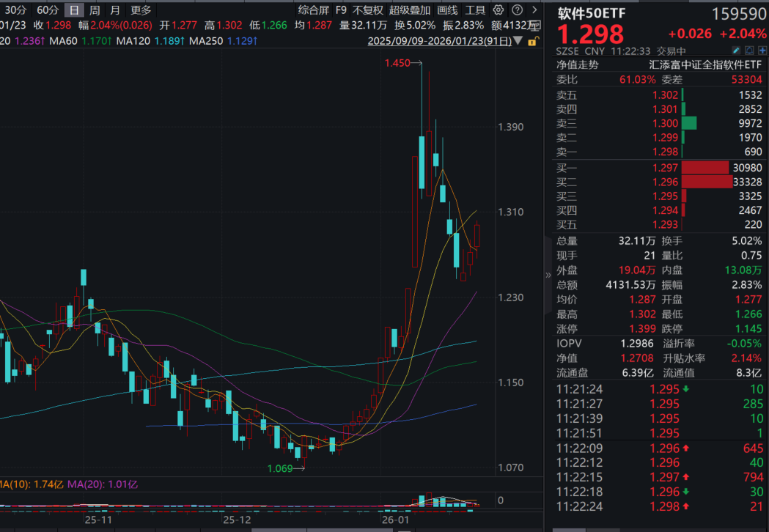Click the plus icon to add to watchlist
This screenshot has width=769, height=532.
point(762,50)
